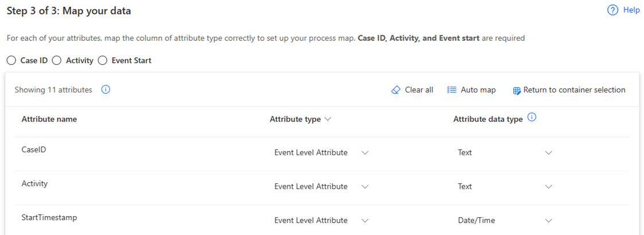Click the Help link text
This screenshot has height=235, width=644.
[631, 10]
